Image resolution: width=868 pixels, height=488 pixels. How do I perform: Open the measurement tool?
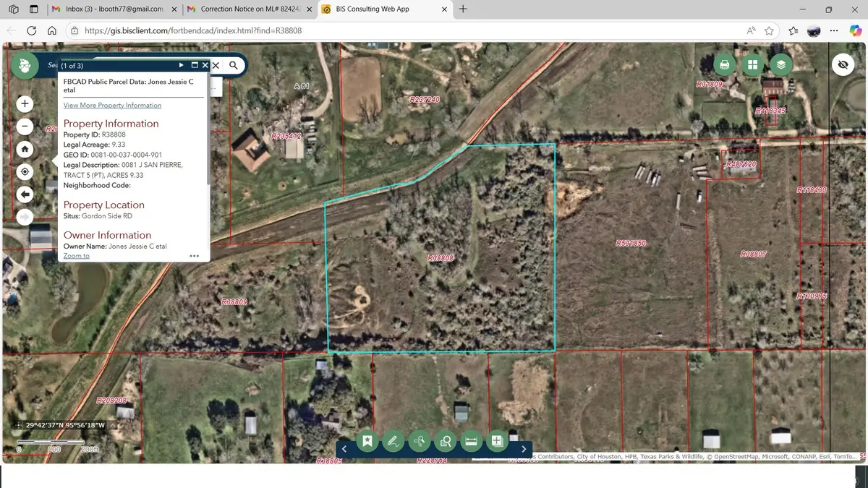point(471,440)
